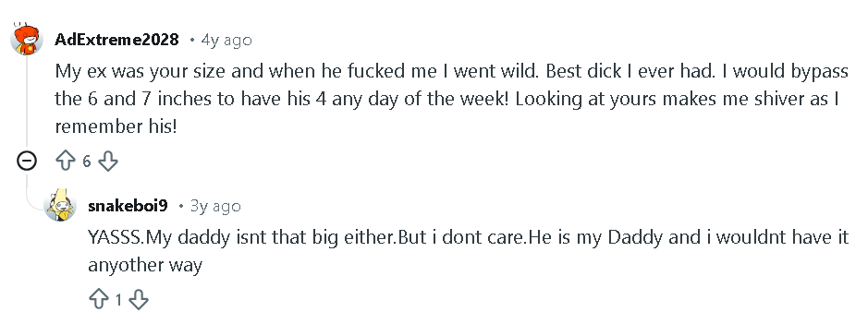Downvote the reply by snakeboi9
This screenshot has height=336, width=868.
139,300
